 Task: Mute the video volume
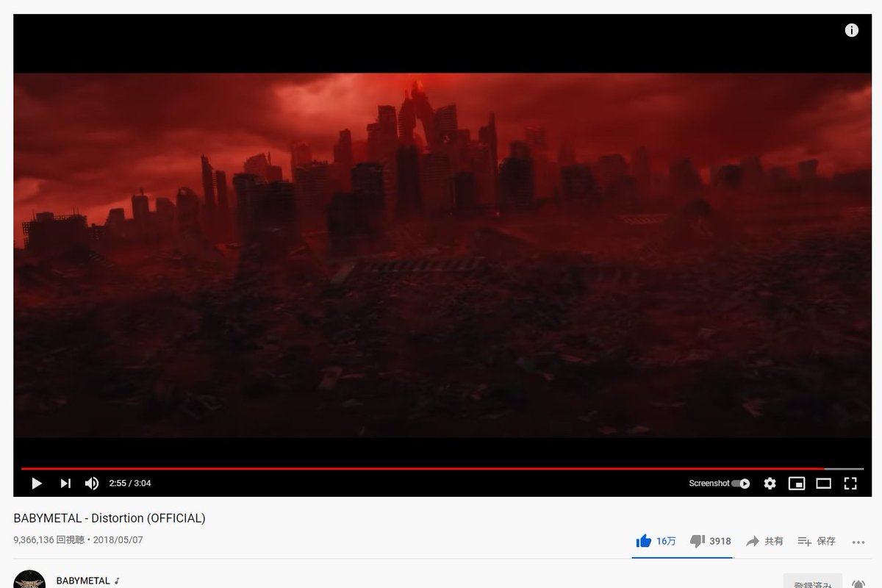(x=92, y=483)
